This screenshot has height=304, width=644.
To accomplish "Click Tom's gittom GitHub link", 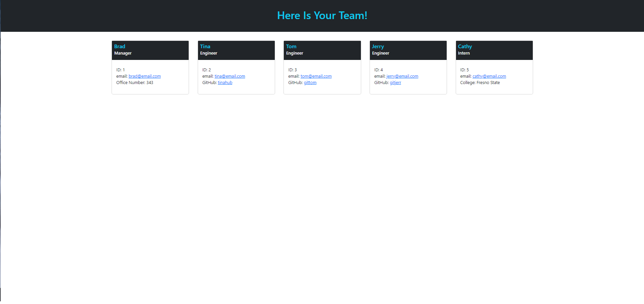I will click(x=310, y=82).
